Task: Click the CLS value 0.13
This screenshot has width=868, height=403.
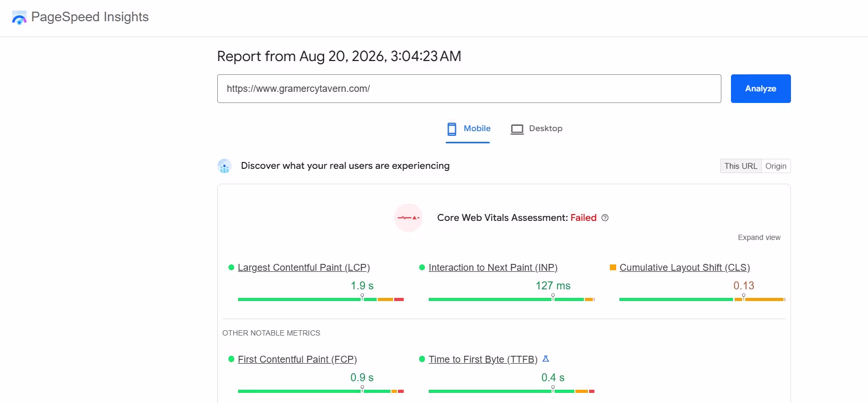Action: tap(744, 286)
